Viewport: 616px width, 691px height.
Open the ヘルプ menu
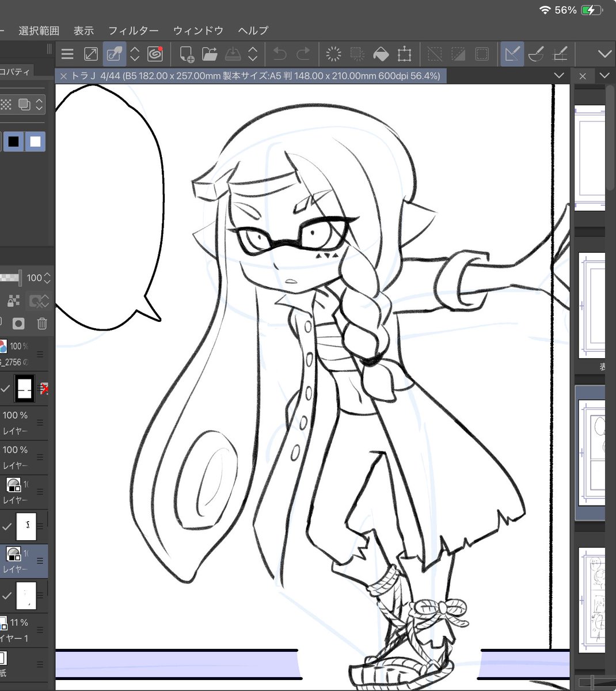253,31
